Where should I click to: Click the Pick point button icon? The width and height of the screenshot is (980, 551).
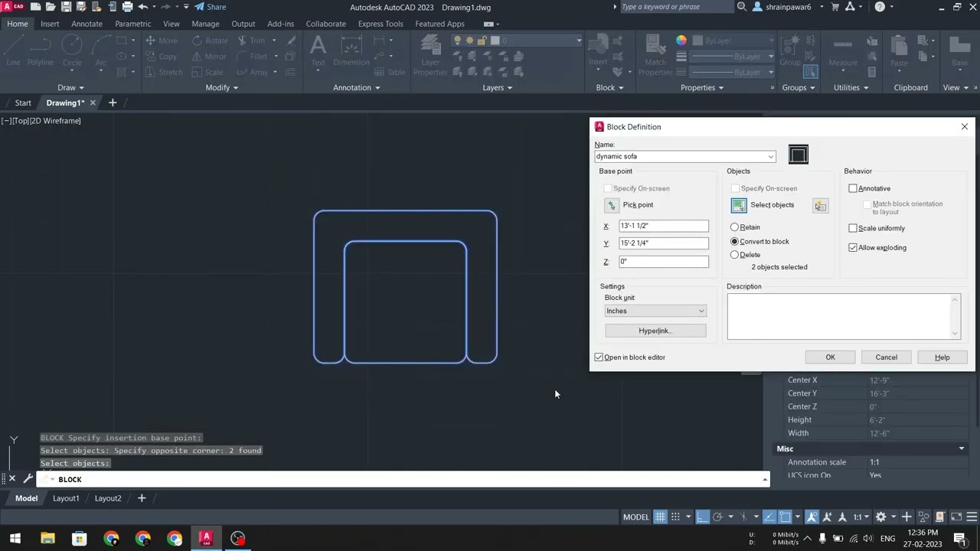[x=611, y=205]
